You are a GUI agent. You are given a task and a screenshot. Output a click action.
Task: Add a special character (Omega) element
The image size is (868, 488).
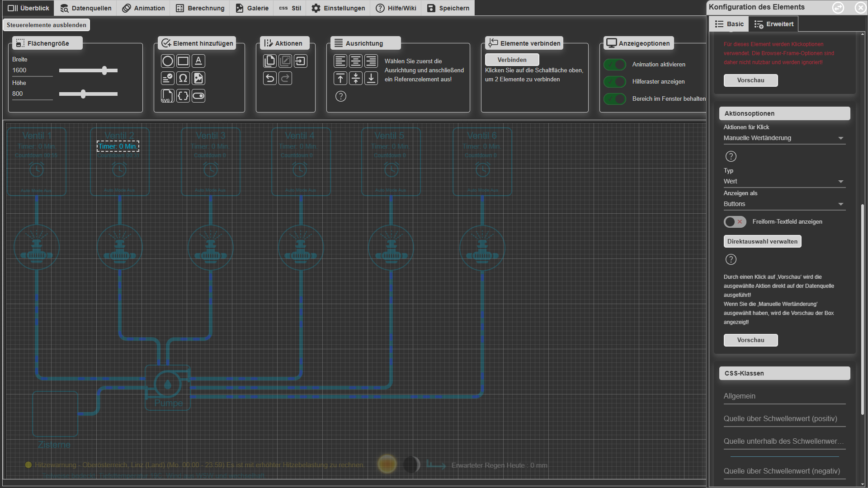[183, 79]
